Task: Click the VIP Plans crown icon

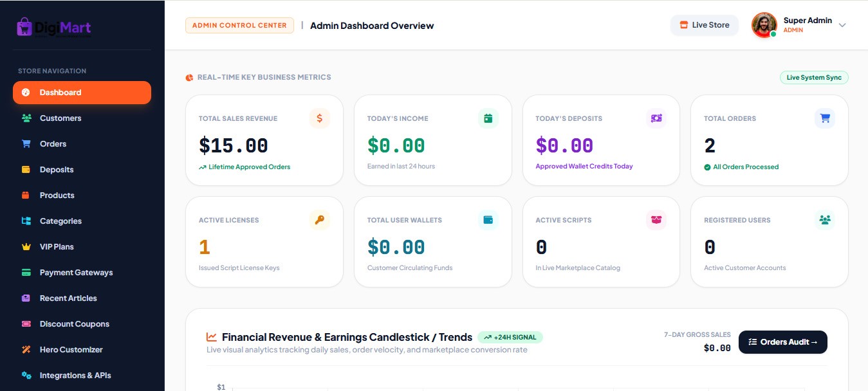Action: [26, 247]
